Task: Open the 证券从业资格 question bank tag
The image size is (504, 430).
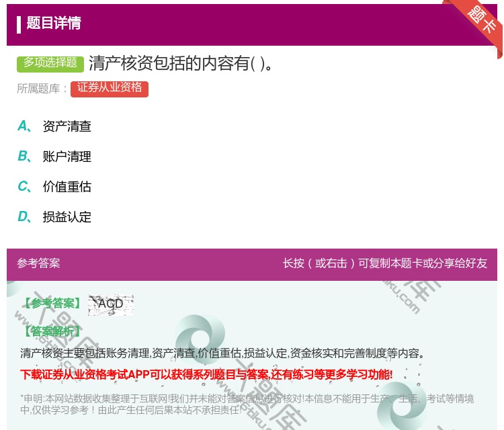Action: [110, 89]
